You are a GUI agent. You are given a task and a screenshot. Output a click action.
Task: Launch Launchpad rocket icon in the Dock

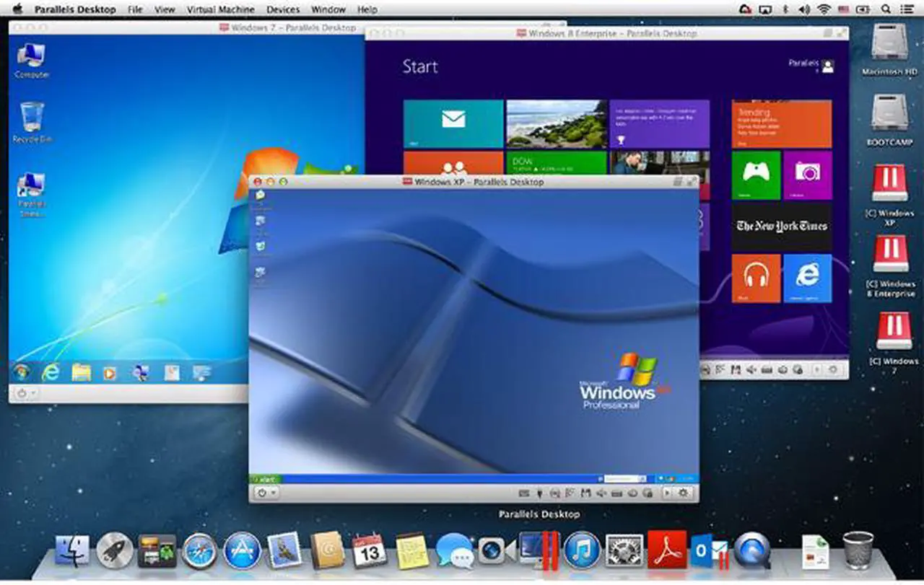(114, 551)
